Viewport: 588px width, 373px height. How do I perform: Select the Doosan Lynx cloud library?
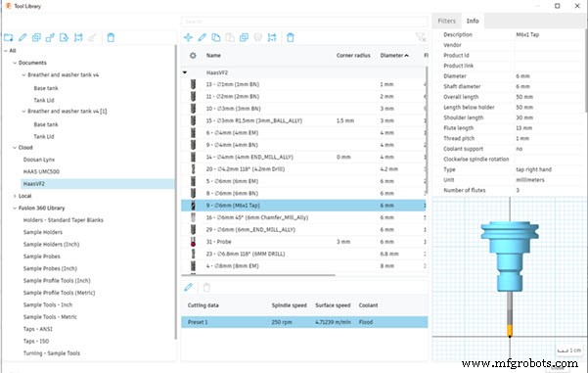coord(38,160)
